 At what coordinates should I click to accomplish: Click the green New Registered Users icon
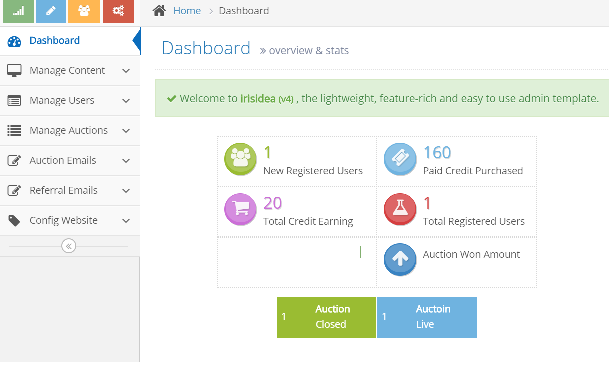point(240,159)
